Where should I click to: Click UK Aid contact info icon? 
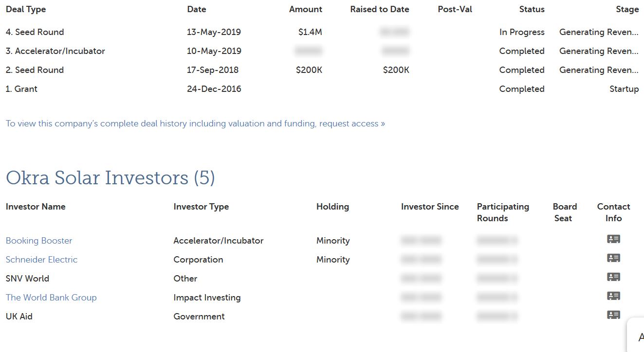(x=613, y=315)
